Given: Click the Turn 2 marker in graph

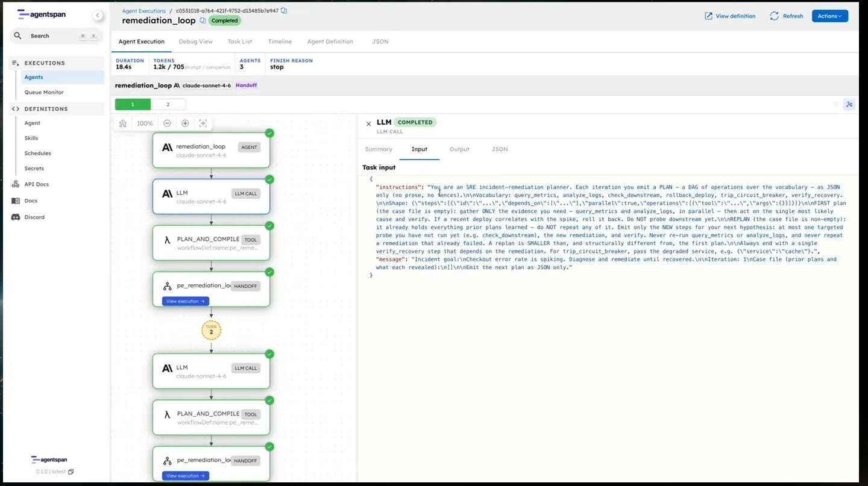Looking at the screenshot, I should [211, 330].
